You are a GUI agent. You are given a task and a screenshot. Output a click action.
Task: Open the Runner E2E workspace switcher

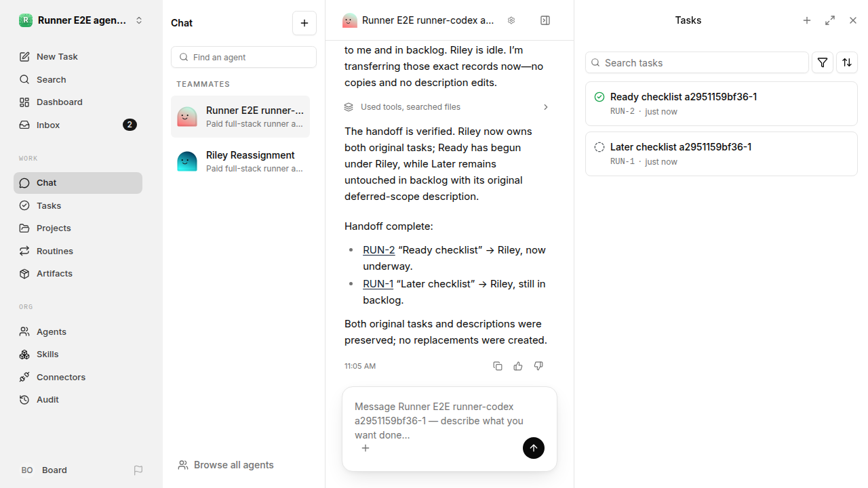(x=81, y=20)
